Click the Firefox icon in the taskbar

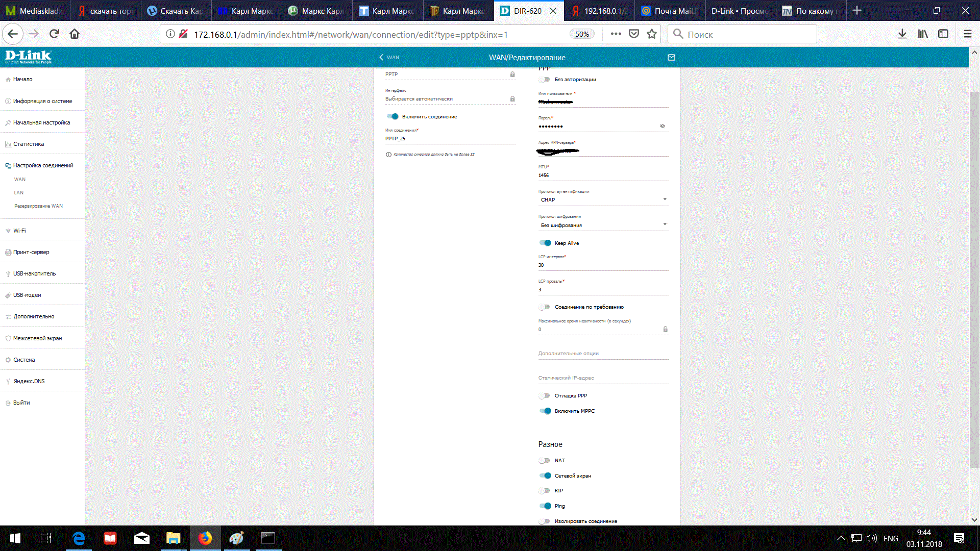pos(205,538)
